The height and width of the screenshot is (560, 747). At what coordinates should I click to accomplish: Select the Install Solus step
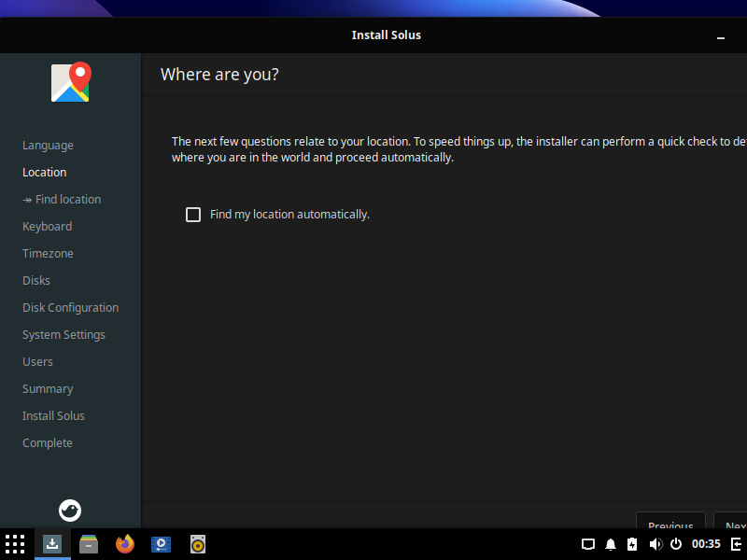pyautogui.click(x=53, y=416)
